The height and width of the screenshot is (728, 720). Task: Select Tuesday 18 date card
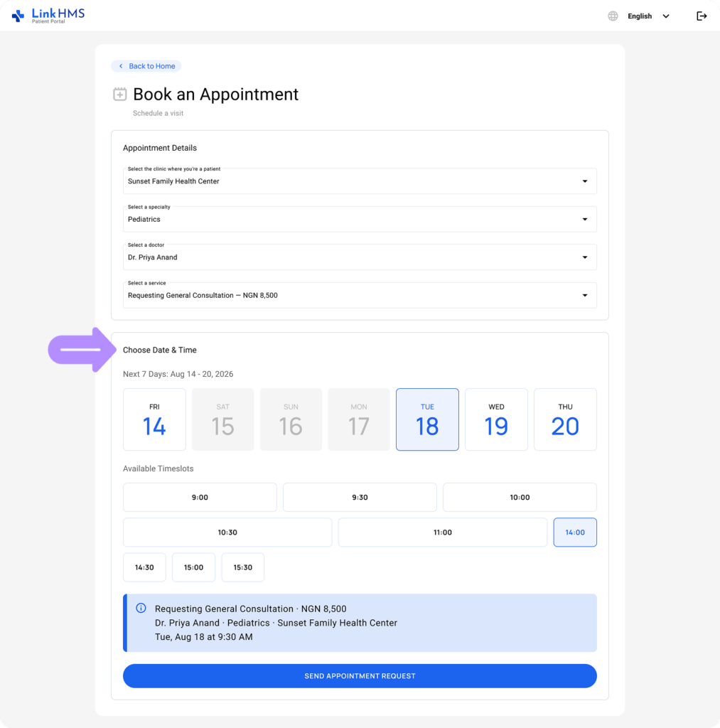click(x=428, y=419)
